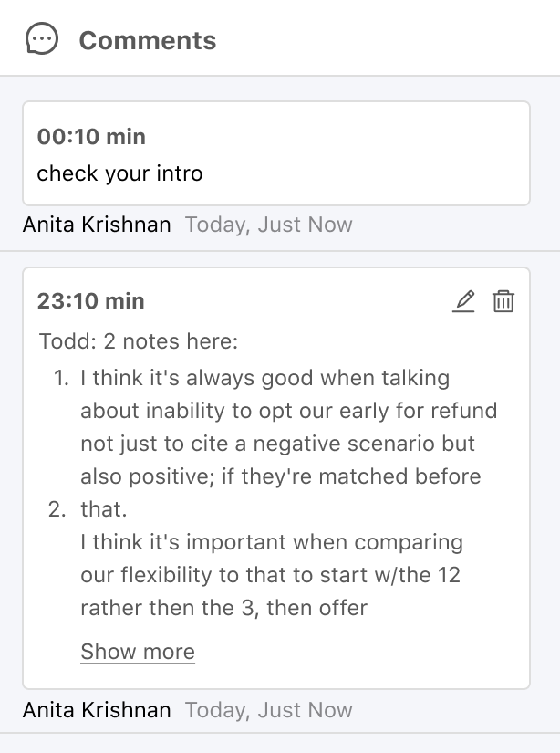Select the second note about flexibility

pos(272,575)
